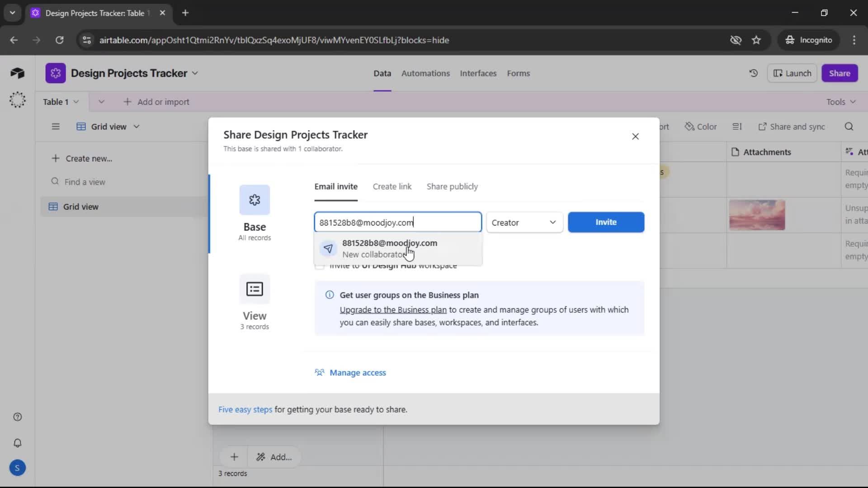Select the Email invite tab
This screenshot has height=488, width=868.
[x=336, y=186]
